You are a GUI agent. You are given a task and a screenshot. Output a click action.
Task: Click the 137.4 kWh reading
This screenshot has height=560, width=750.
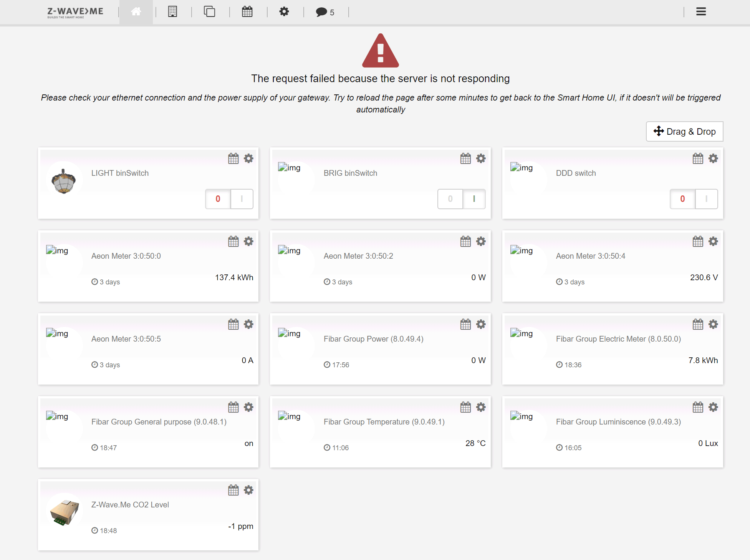(x=234, y=278)
